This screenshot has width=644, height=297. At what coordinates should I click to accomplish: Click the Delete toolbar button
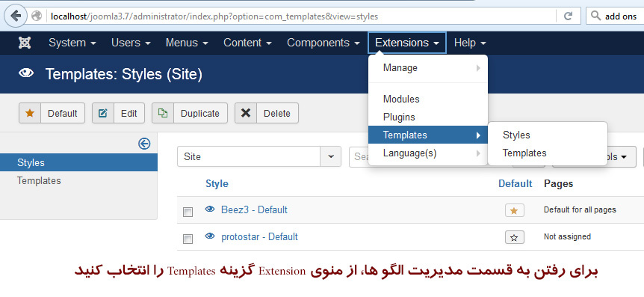click(x=267, y=113)
